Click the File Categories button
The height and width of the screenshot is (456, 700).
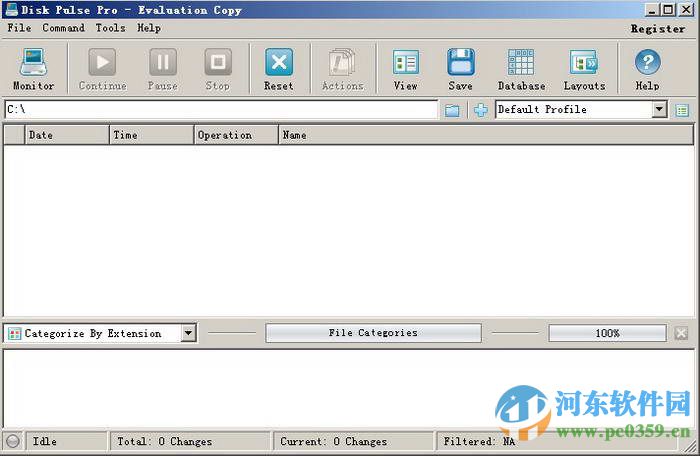pos(373,333)
